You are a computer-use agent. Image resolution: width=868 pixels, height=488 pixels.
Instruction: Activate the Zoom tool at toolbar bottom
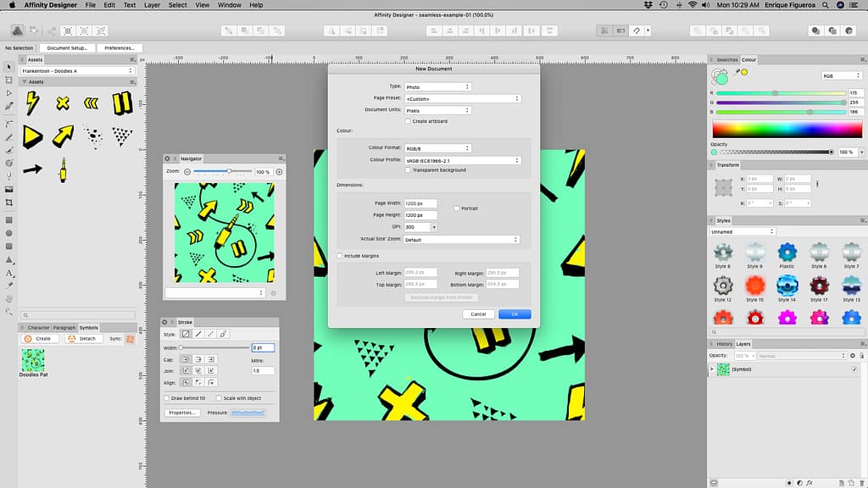click(x=8, y=310)
